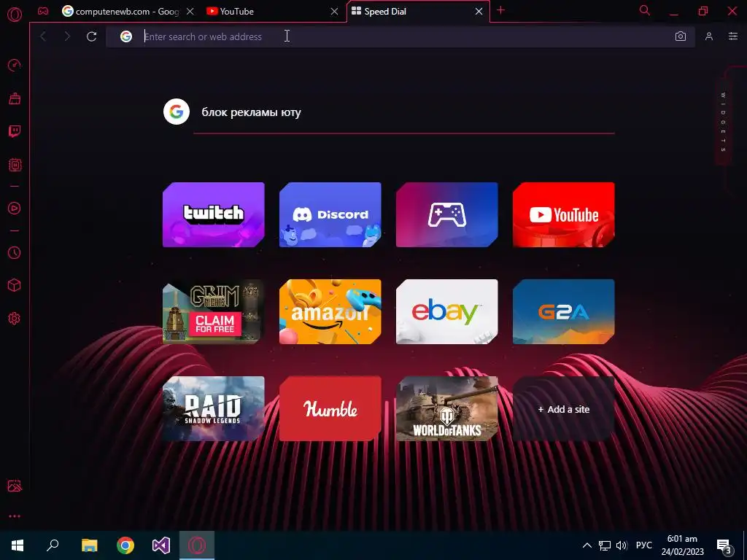The image size is (747, 560).
Task: Open GX Cleaner broom icon in sidebar
Action: coord(15,98)
